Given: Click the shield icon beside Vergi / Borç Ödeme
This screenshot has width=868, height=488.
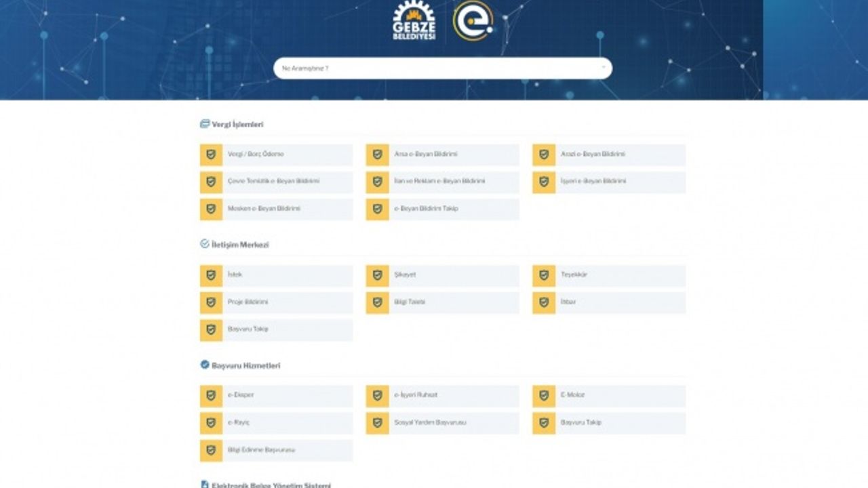Looking at the screenshot, I should tap(211, 155).
